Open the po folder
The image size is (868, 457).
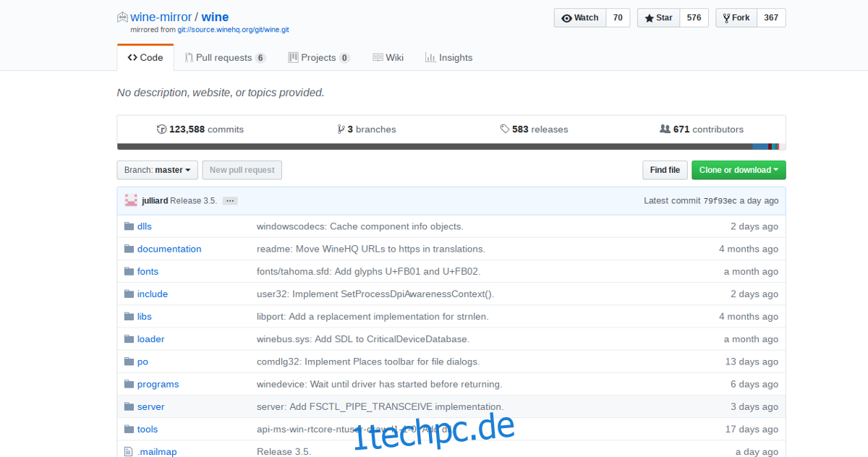tap(142, 362)
